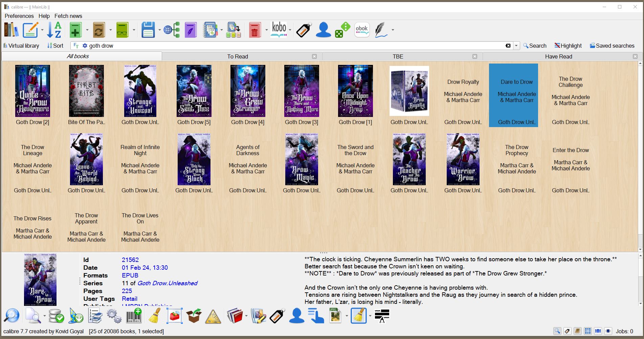Click the Save to disk floppy icon
644x339 pixels.
(148, 30)
